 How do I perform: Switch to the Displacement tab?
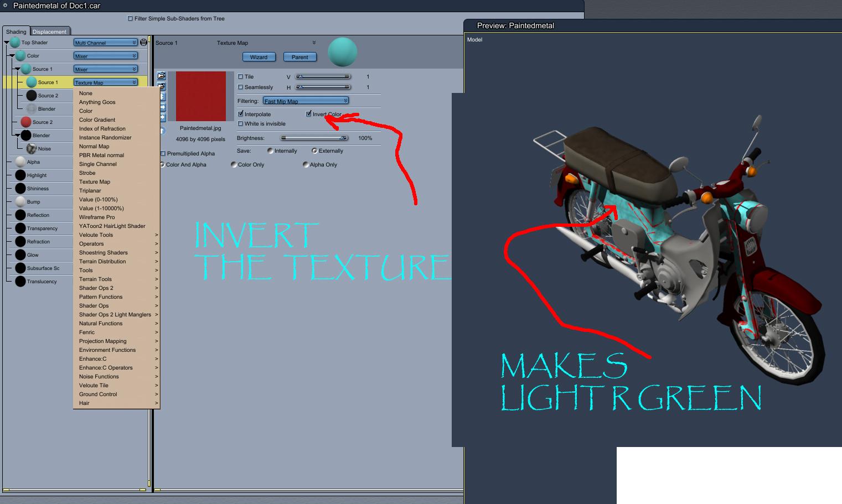point(49,32)
